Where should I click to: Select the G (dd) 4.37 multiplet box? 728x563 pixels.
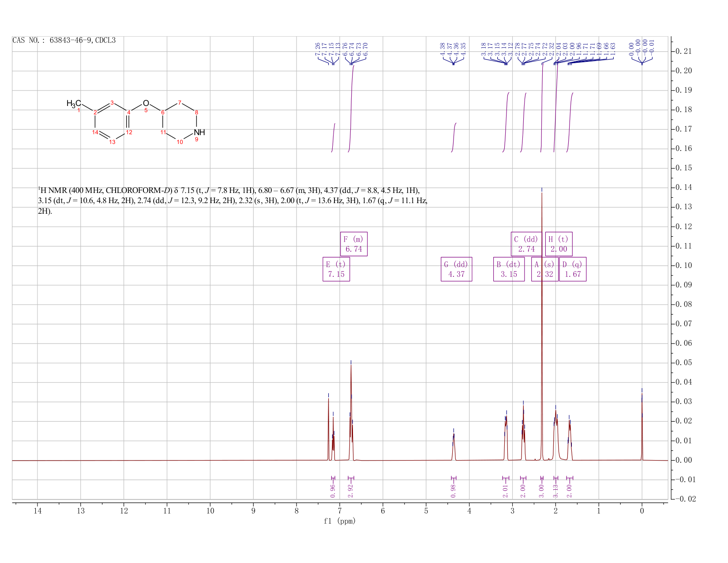point(456,269)
